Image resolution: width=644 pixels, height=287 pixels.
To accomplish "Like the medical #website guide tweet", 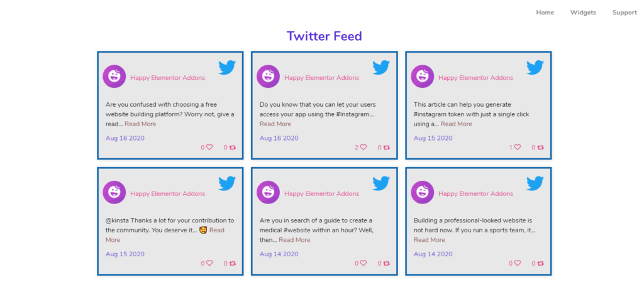I will click(x=364, y=263).
